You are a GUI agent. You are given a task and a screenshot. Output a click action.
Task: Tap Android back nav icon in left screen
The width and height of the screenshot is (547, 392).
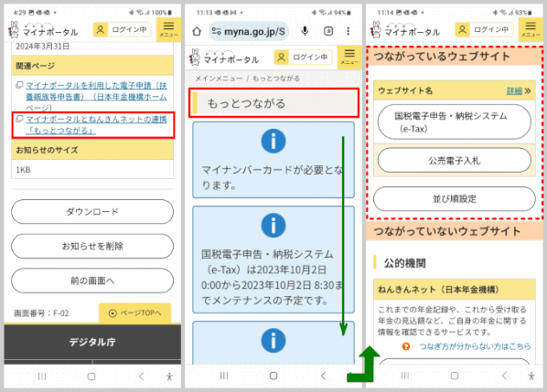(x=141, y=376)
